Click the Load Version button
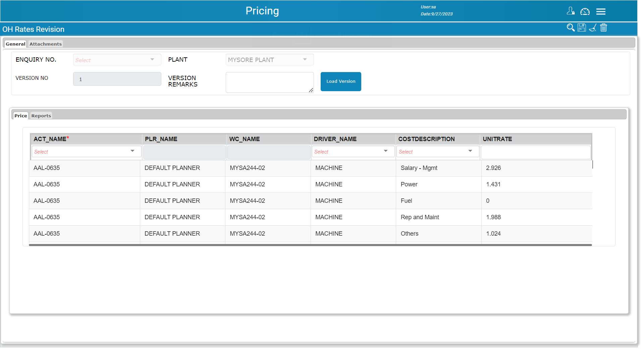644x362 pixels. click(x=341, y=81)
